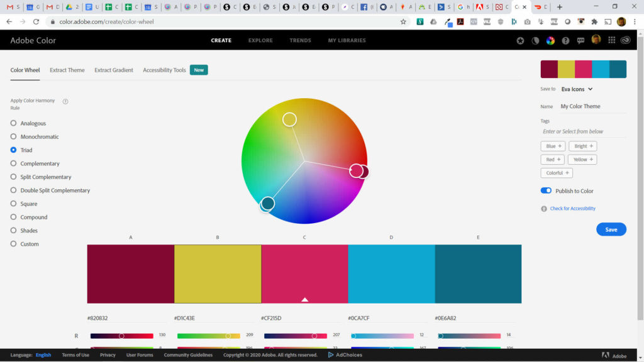Reload the page with the refresh icon
The height and width of the screenshot is (362, 644).
[x=36, y=22]
